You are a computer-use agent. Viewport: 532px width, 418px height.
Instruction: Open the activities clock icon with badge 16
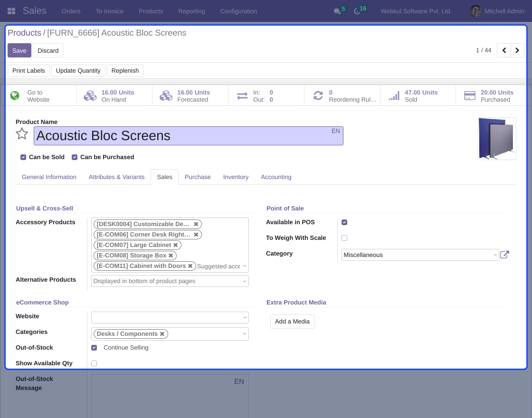[357, 11]
